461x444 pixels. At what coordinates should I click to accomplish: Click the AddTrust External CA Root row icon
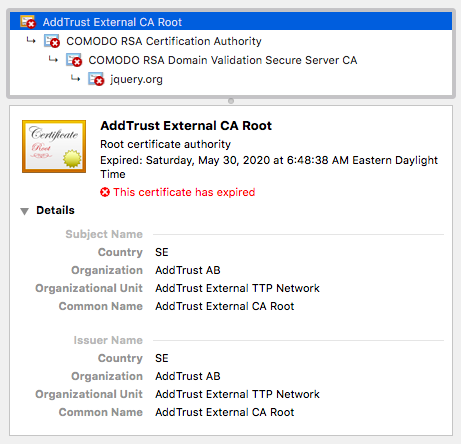tap(28, 22)
